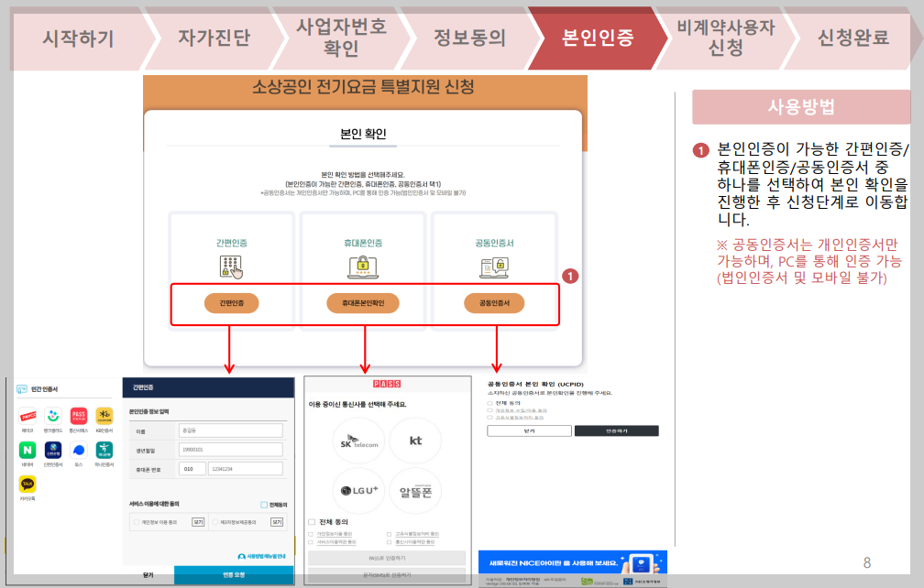This screenshot has width=924, height=588.
Task: Click the dark 인증하기 button
Action: [x=616, y=430]
